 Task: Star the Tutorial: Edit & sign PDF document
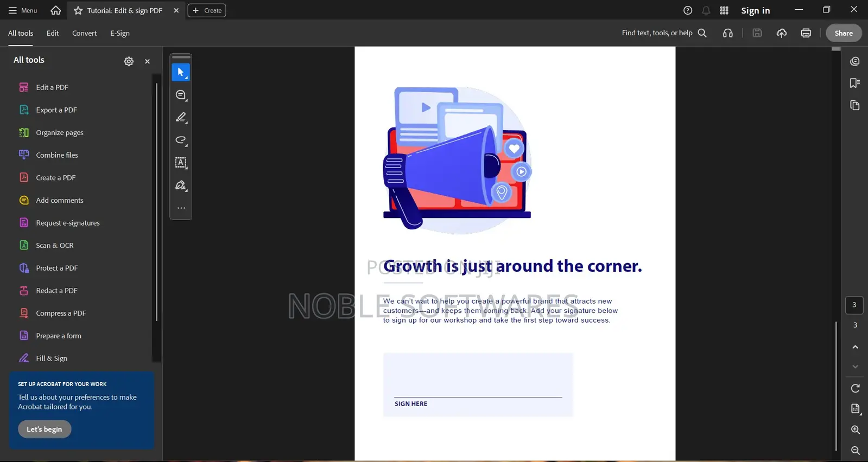pyautogui.click(x=78, y=10)
